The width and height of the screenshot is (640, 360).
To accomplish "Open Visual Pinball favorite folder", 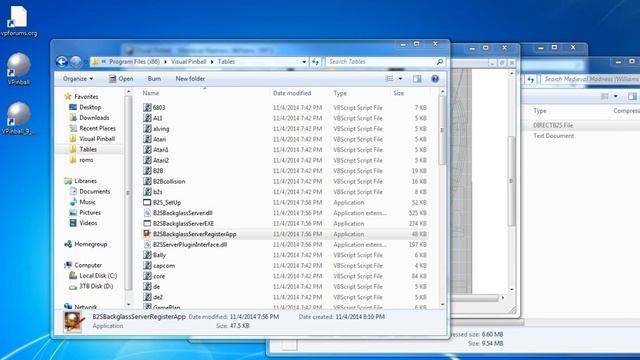I will tap(92, 139).
